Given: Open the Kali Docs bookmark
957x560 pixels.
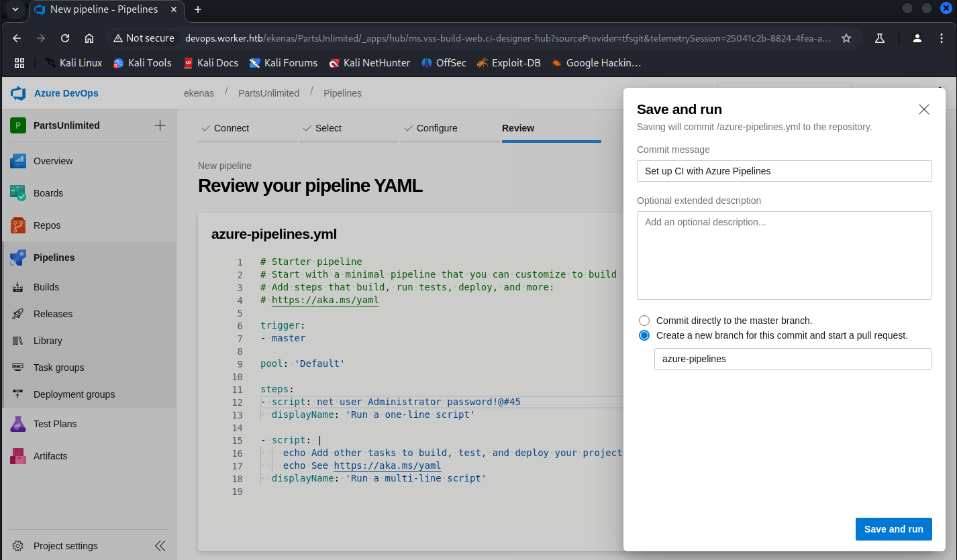Looking at the screenshot, I should tap(211, 62).
